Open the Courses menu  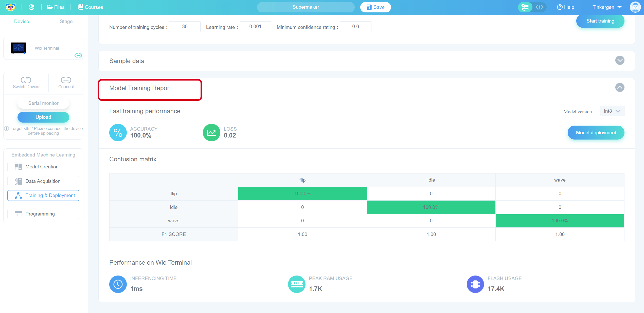91,7
